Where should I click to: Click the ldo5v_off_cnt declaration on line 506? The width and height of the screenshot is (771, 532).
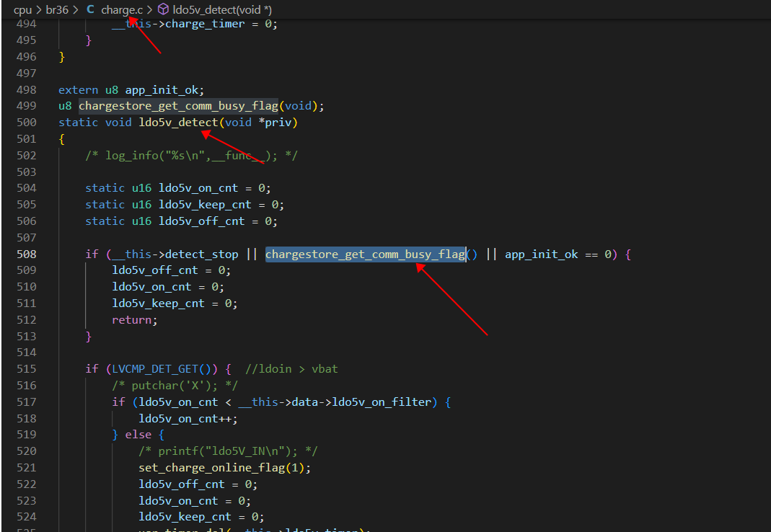coord(182,221)
